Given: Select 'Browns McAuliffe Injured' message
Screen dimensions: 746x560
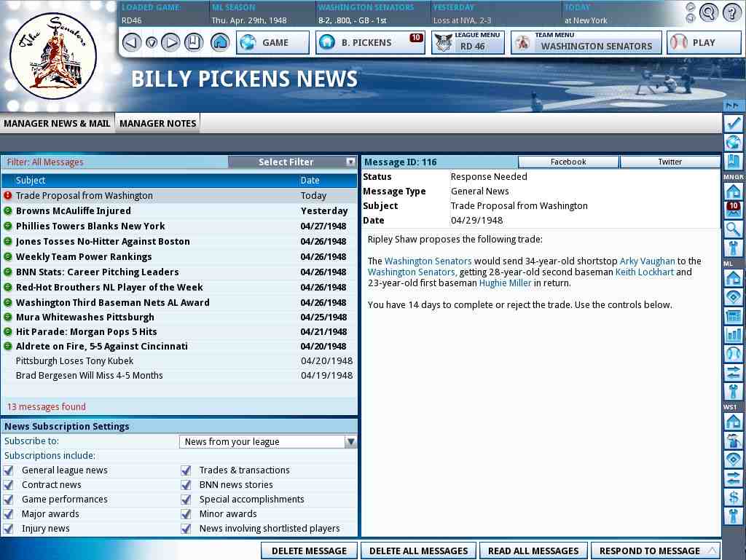Looking at the screenshot, I should pyautogui.click(x=179, y=210).
